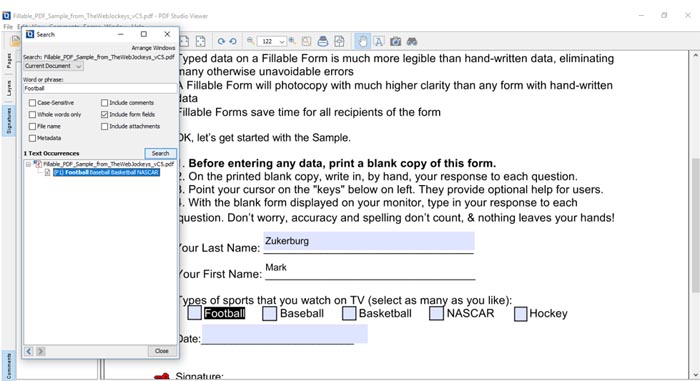Open the File menu
The width and height of the screenshot is (700, 381).
[8, 27]
